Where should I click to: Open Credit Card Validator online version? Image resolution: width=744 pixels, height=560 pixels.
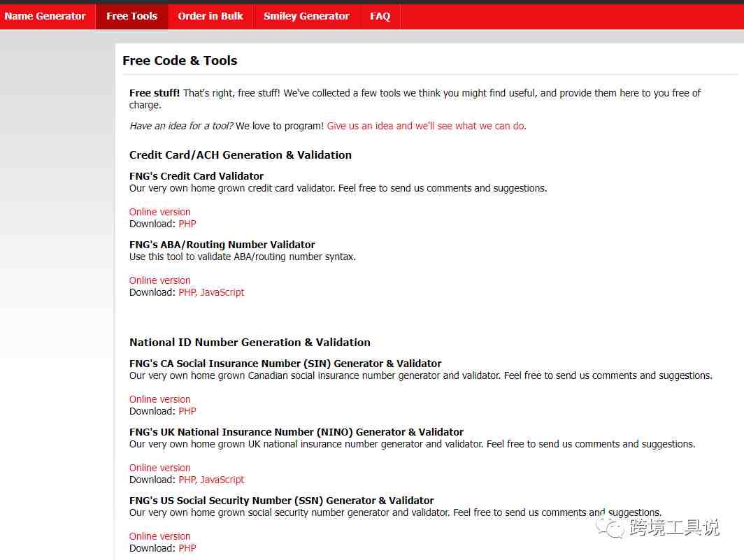click(160, 212)
